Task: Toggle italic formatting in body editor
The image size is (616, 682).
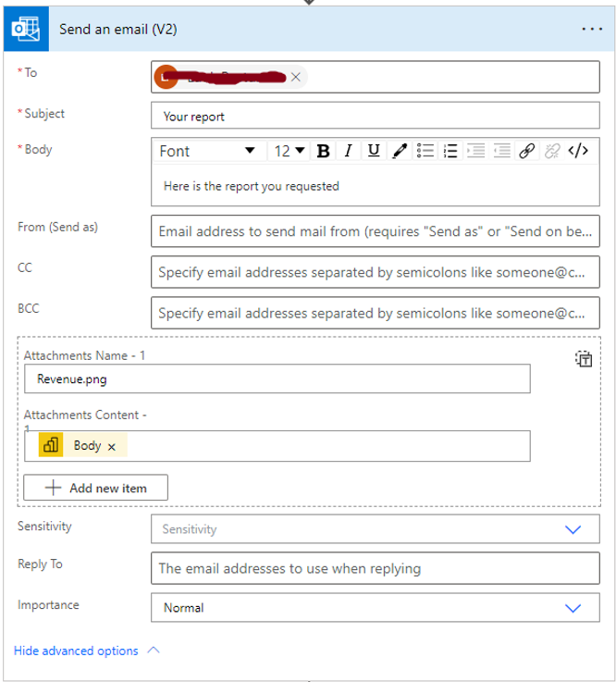Action: tap(349, 151)
